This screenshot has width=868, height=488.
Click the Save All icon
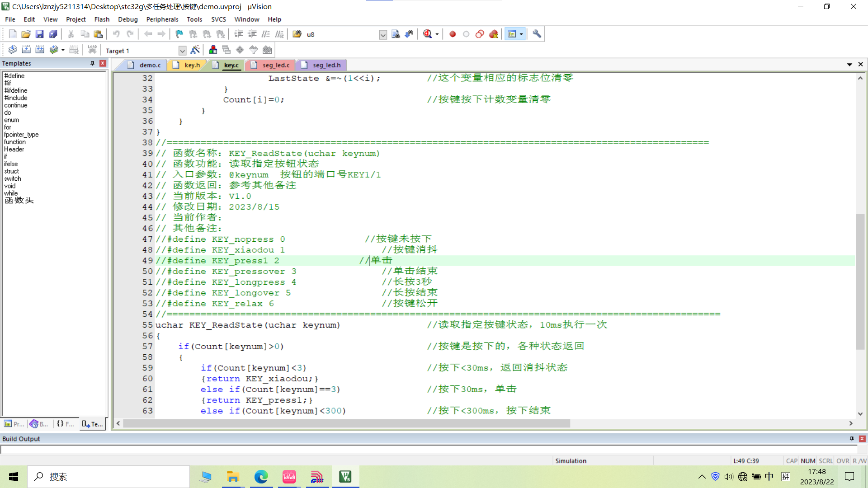pyautogui.click(x=53, y=34)
